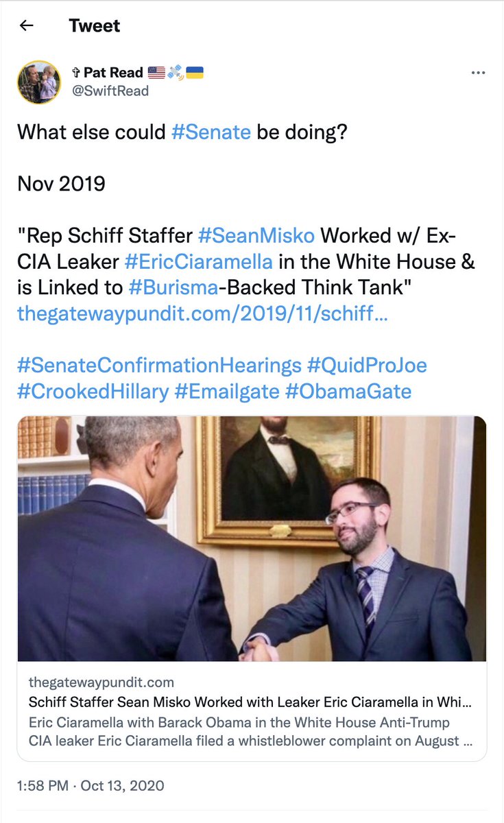Viewport: 504px width, 823px height.
Task: Click the #Senate hashtag
Action: (x=211, y=132)
